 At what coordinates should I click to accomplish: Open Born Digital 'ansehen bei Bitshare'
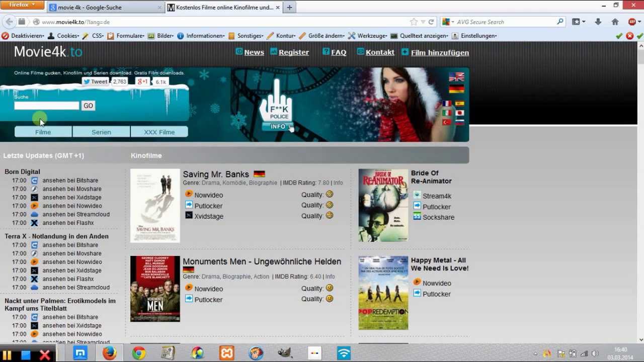[70, 180]
